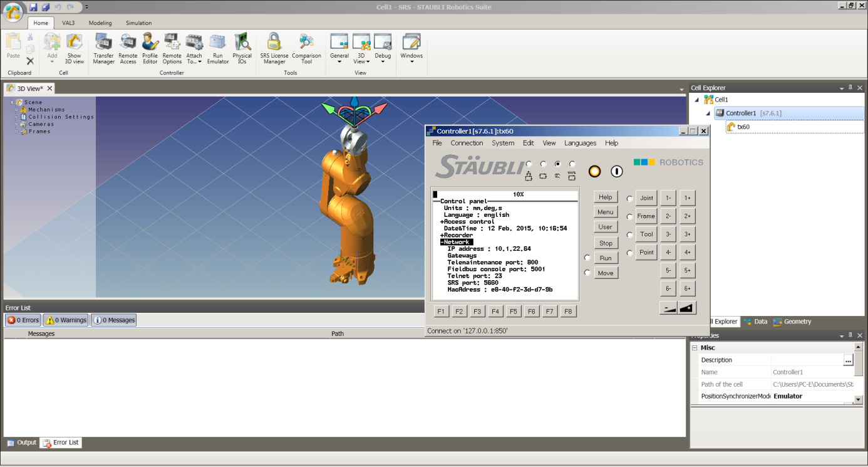Click the Properties panel scroll down arrow
This screenshot has height=467, width=868.
[858, 400]
